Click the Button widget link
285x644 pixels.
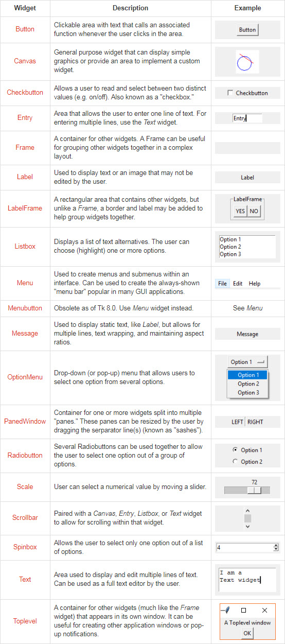25,29
